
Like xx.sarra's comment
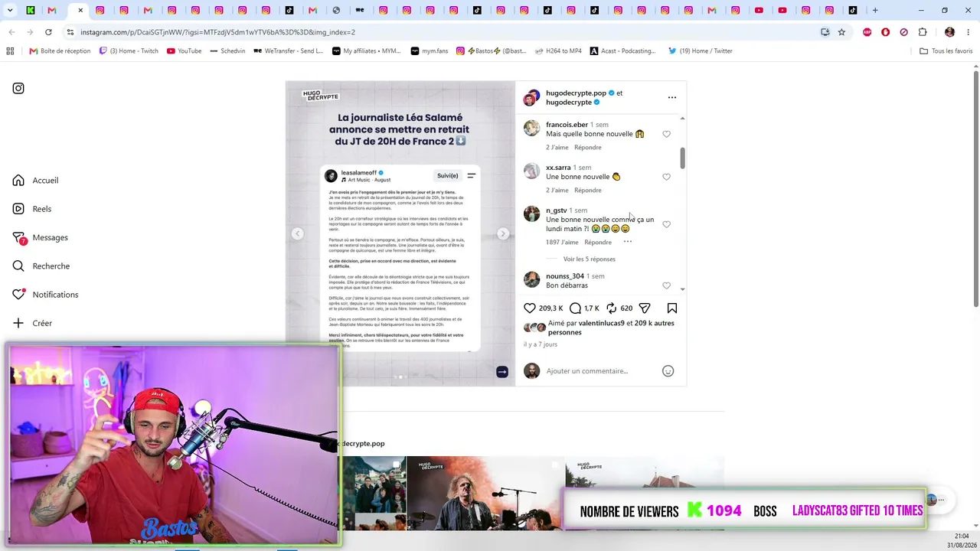pos(666,177)
